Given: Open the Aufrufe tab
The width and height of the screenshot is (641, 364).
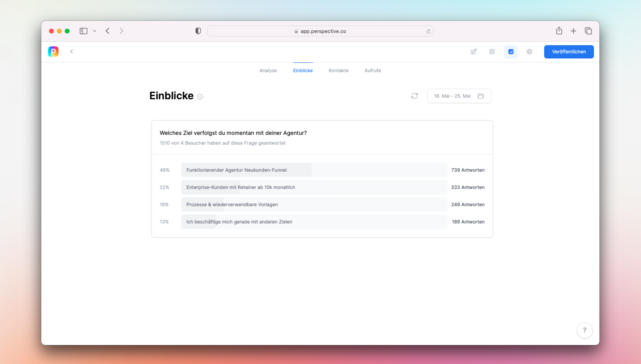Looking at the screenshot, I should pos(372,71).
